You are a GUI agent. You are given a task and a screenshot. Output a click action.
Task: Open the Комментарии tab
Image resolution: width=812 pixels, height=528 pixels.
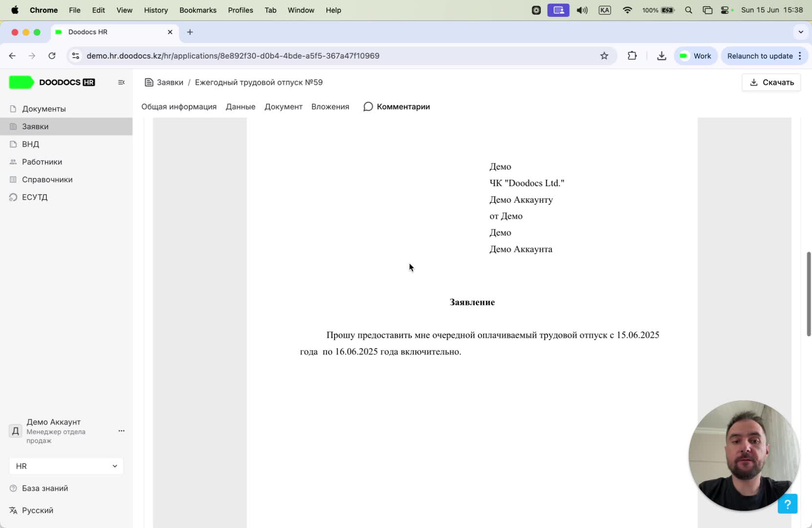(397, 107)
